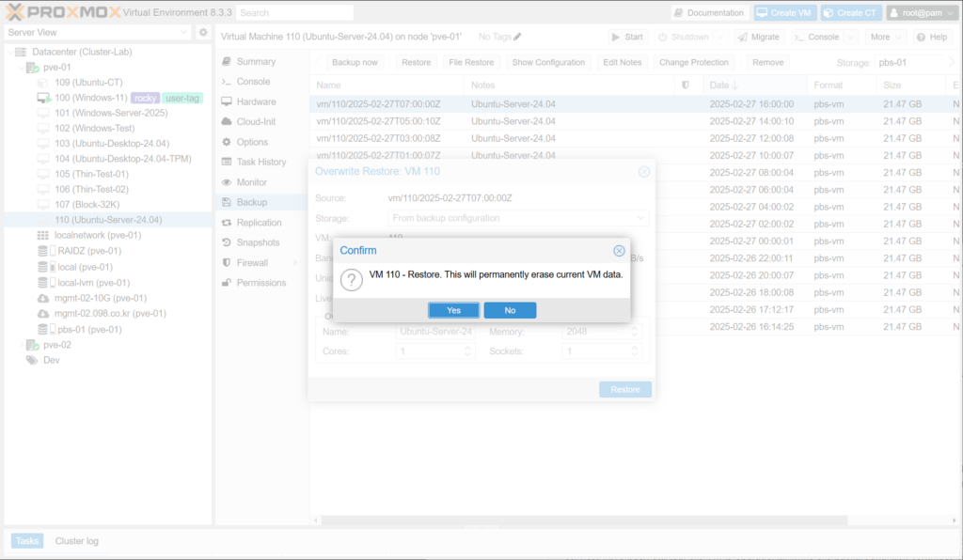Click the top Search input field
Image resolution: width=963 pixels, height=560 pixels.
(294, 12)
